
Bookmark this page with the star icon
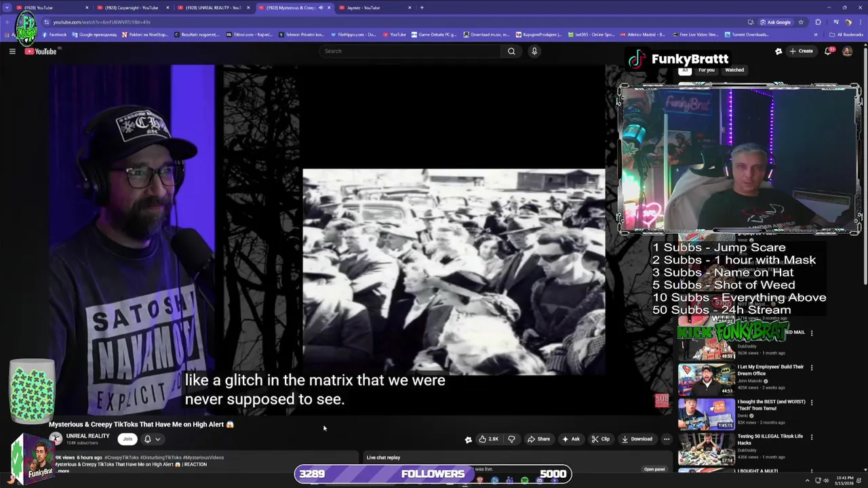coord(800,22)
